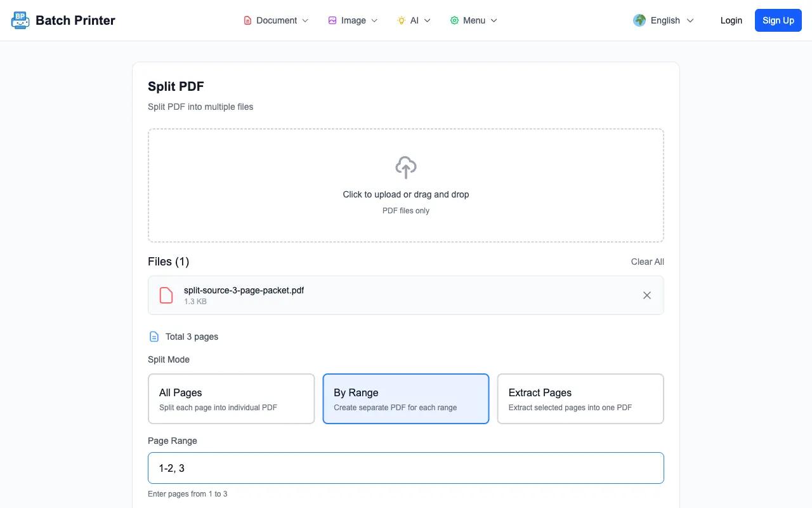
Task: Click 'Split PDF into multiple files' subtitle
Action: 200,107
